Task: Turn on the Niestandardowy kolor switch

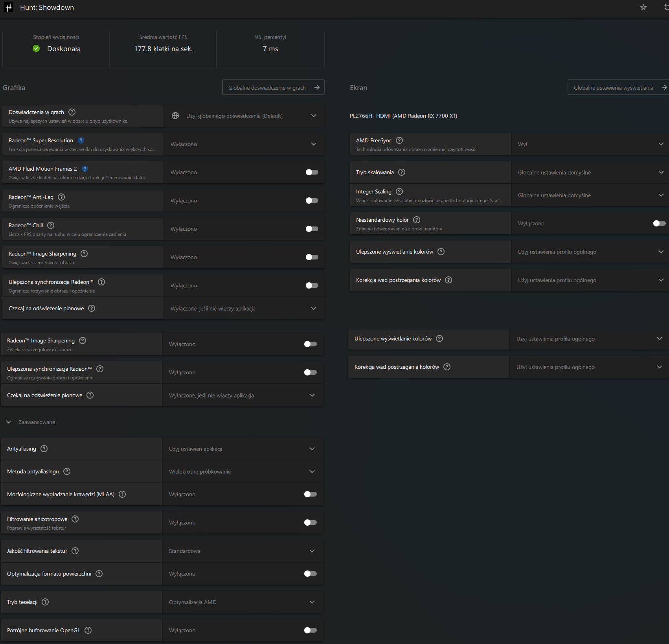Action: click(x=659, y=223)
